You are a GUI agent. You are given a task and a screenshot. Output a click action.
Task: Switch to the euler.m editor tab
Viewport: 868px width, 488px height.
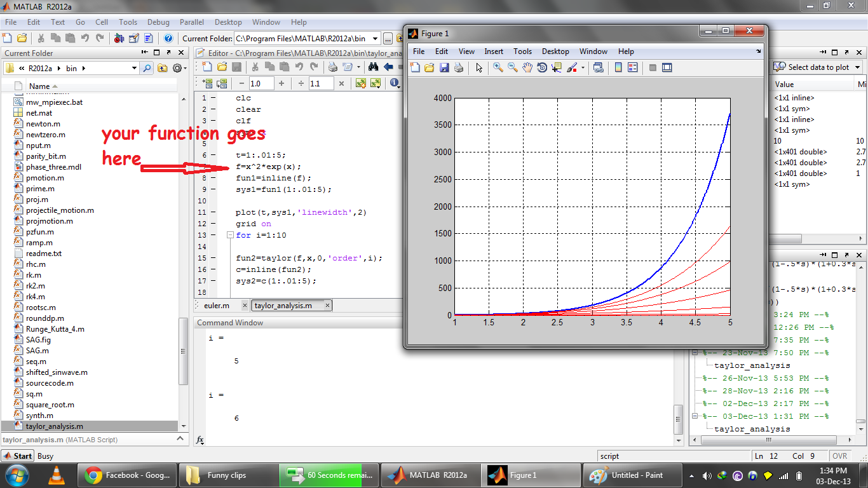217,306
